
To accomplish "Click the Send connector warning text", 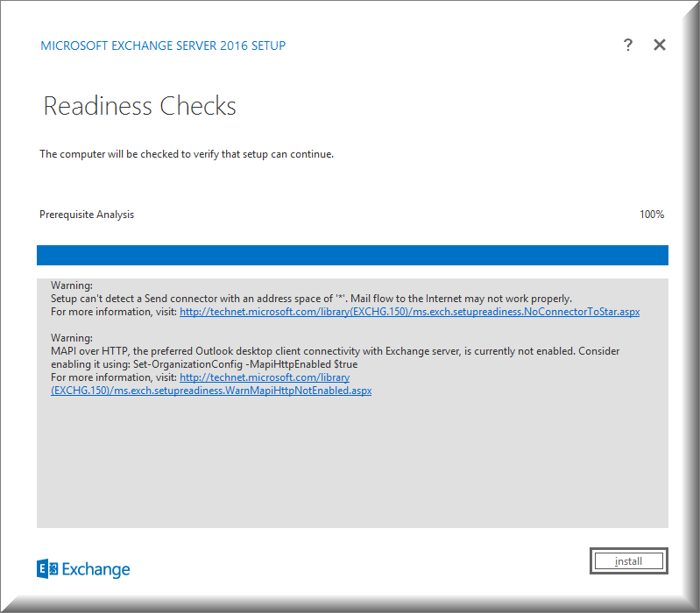I will tap(311, 299).
